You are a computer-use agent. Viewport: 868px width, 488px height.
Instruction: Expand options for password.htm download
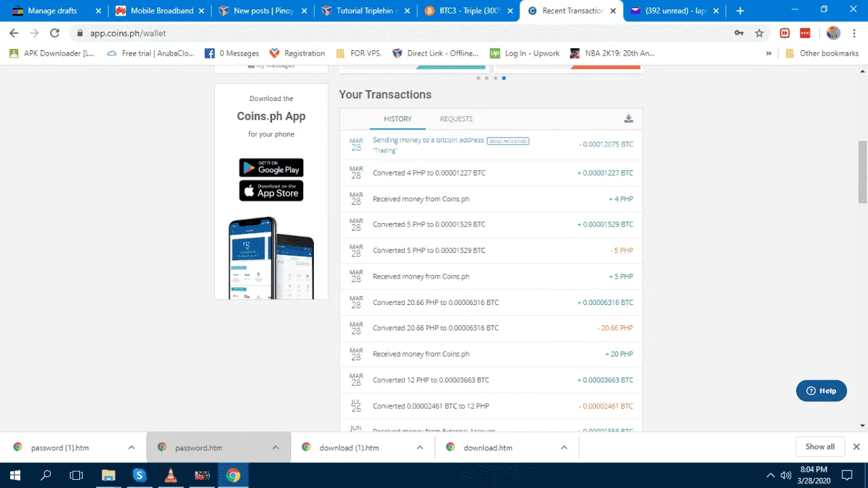276,447
